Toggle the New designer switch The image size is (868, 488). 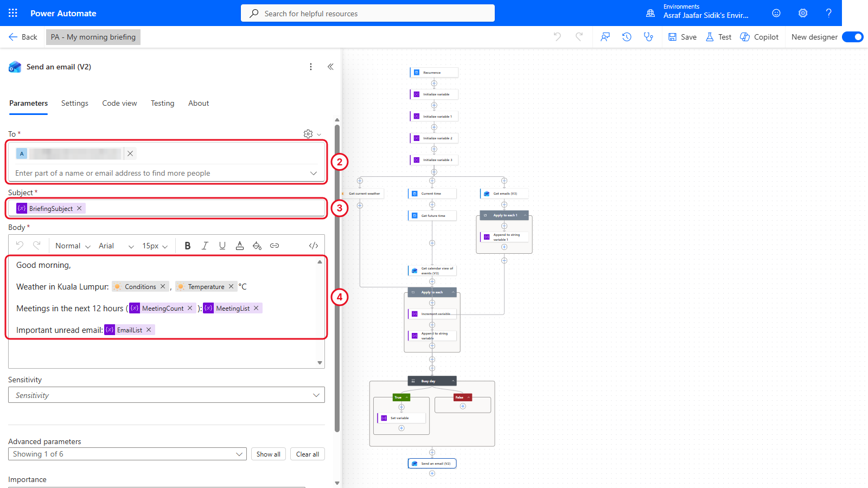[x=853, y=37]
